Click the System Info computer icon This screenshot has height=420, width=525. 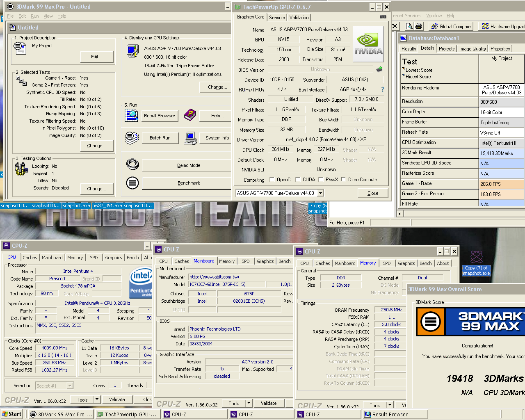[x=191, y=138]
